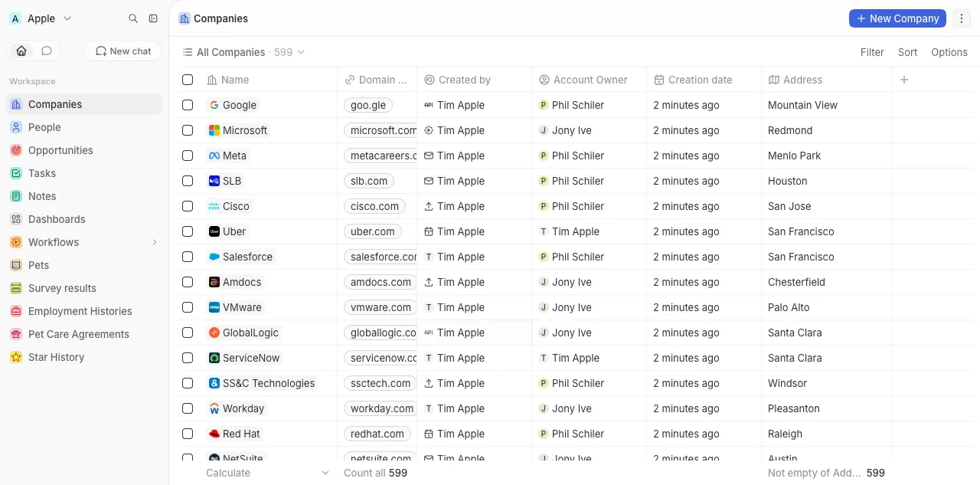The image size is (980, 485).
Task: Click the Not empty of Address footer cell
Action: [826, 473]
